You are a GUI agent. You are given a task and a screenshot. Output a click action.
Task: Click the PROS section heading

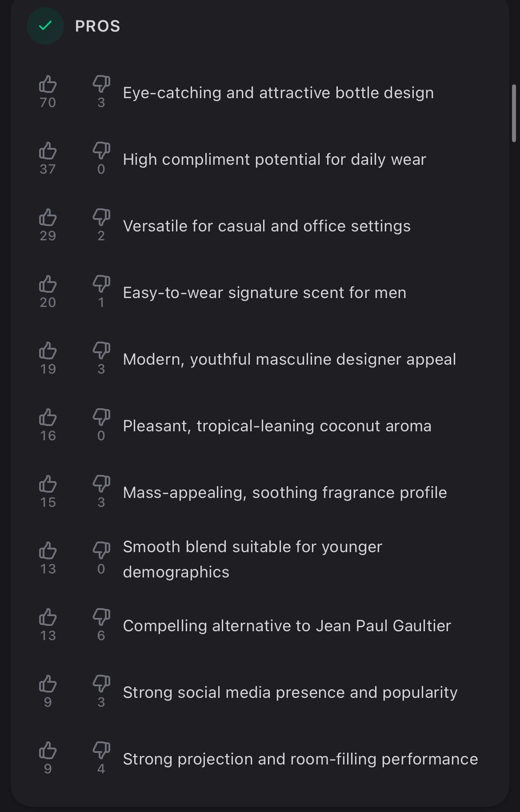pos(97,26)
